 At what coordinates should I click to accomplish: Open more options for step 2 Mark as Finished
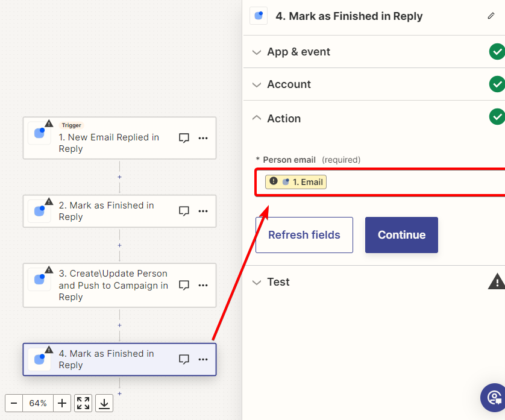[x=203, y=211]
